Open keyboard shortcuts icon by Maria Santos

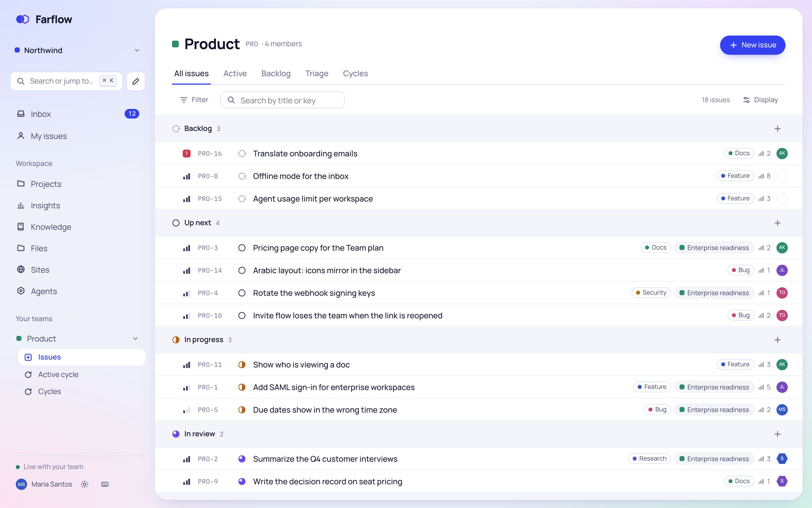[105, 484]
